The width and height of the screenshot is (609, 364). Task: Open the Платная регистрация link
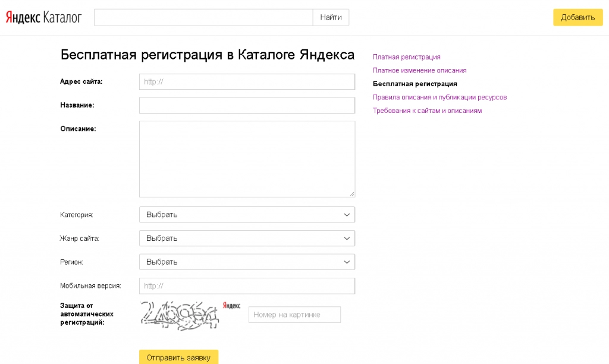(407, 57)
